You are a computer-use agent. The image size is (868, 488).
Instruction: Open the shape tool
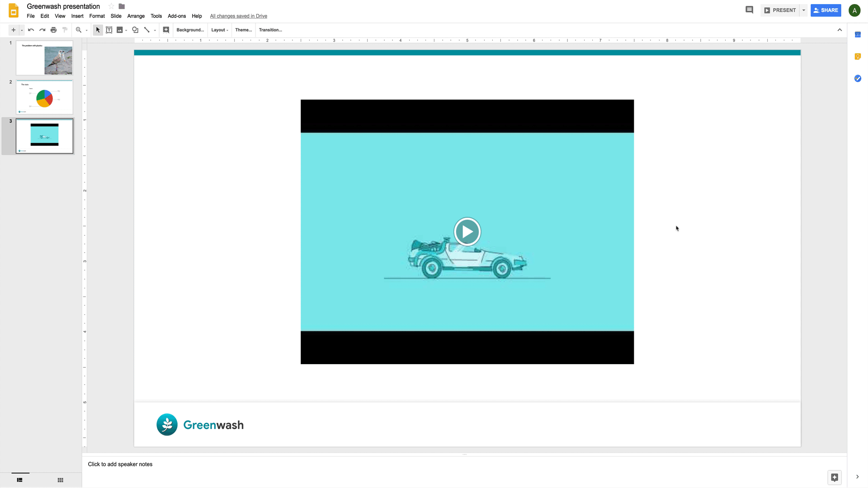[135, 30]
